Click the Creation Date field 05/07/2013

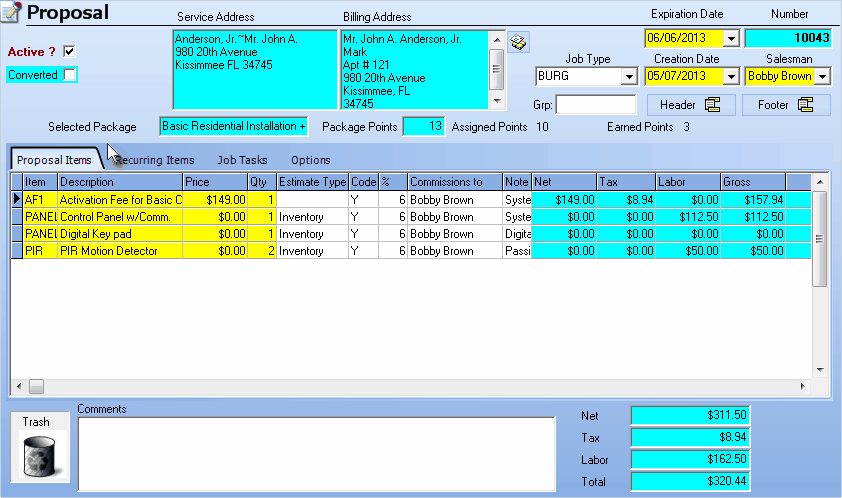684,76
